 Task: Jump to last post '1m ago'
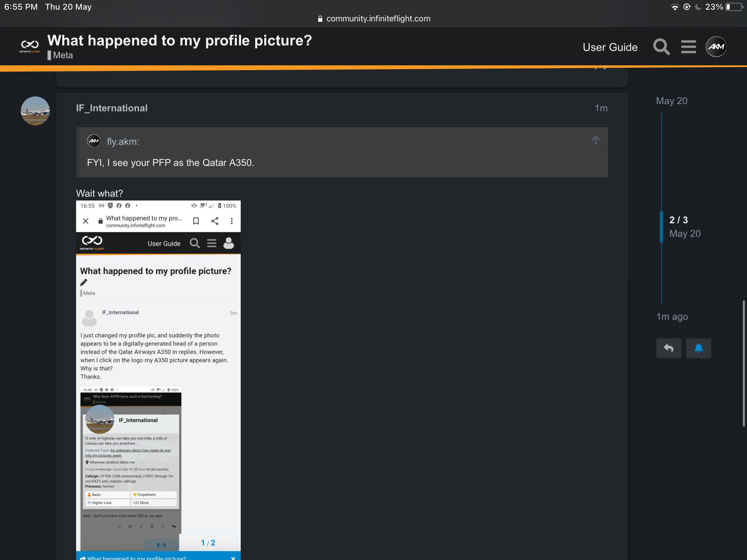(x=672, y=317)
